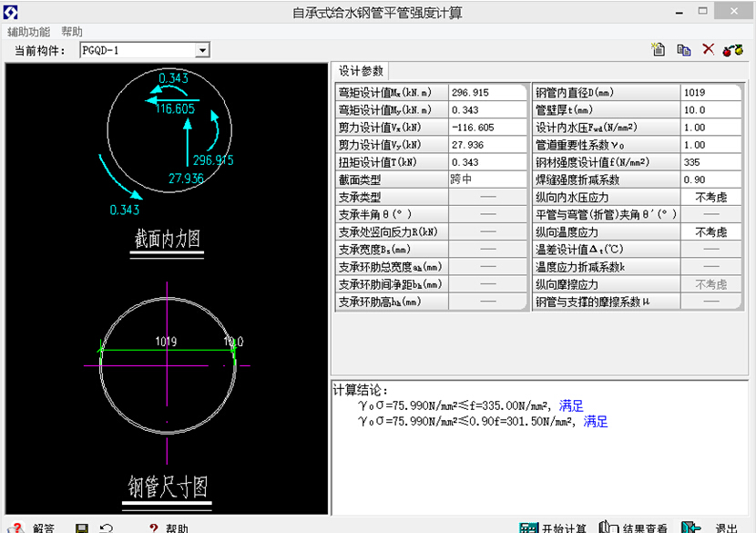Click the app logo icon in title bar

[11, 13]
